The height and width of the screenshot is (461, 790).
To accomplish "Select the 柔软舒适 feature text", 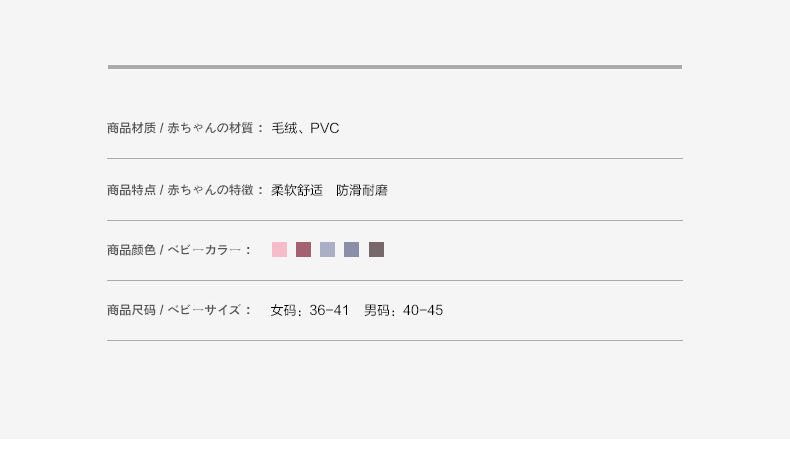I will [297, 190].
